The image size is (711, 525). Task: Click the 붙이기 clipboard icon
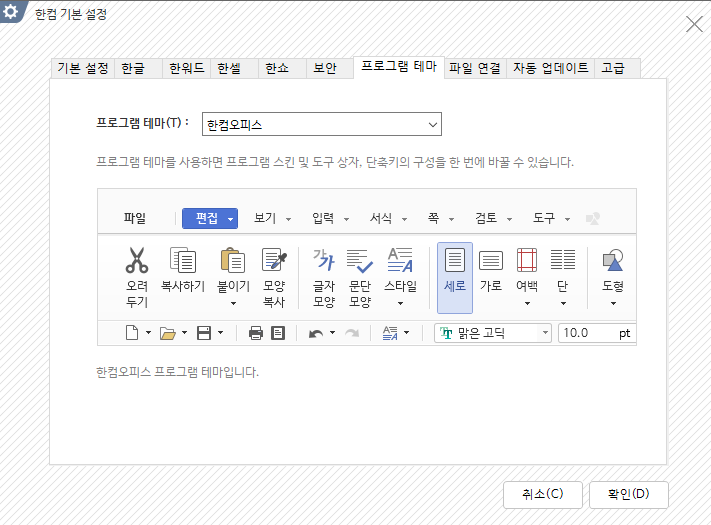coord(233,260)
